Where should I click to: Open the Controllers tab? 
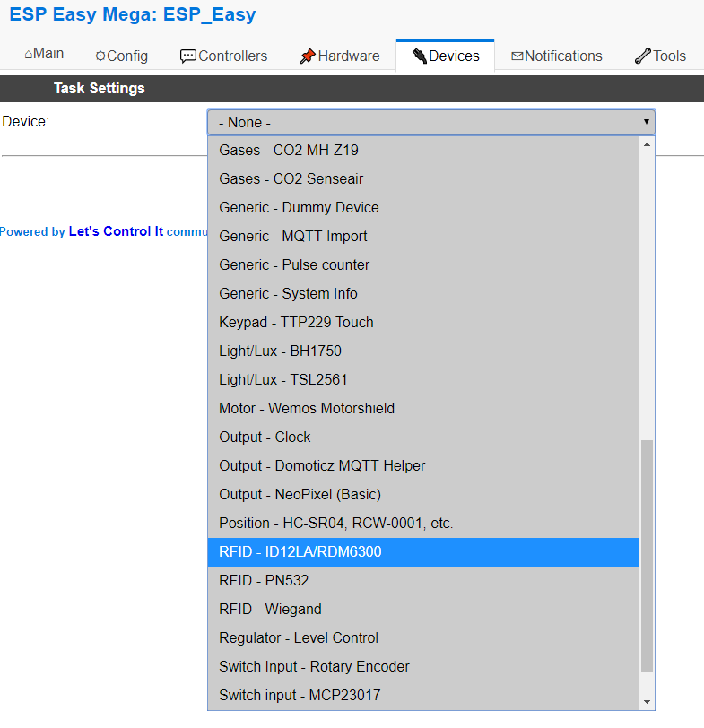pos(223,56)
